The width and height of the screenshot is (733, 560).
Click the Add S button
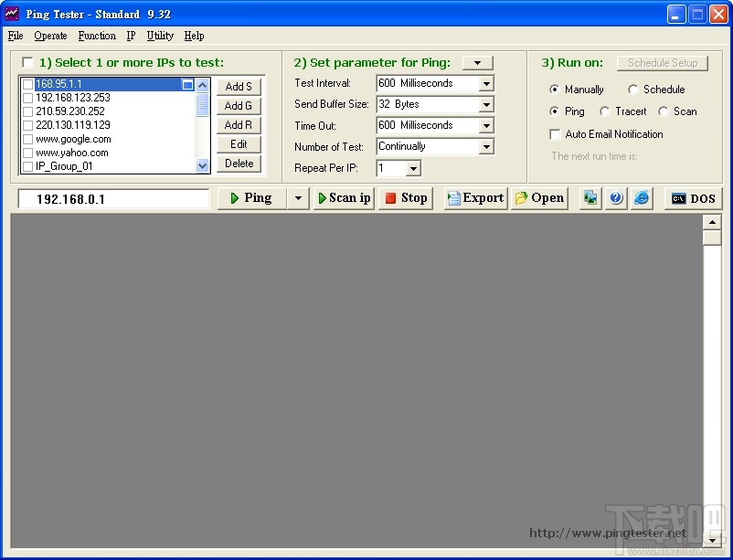[239, 87]
